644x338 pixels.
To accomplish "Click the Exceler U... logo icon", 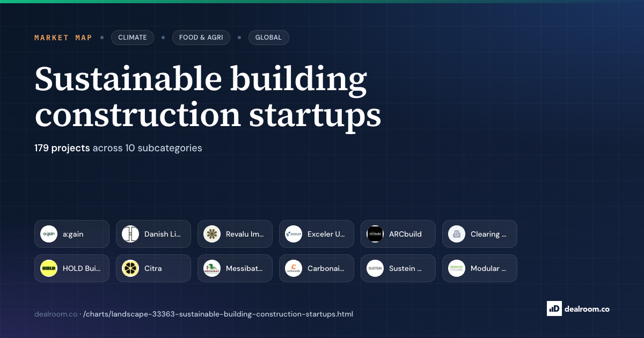I will pyautogui.click(x=294, y=234).
